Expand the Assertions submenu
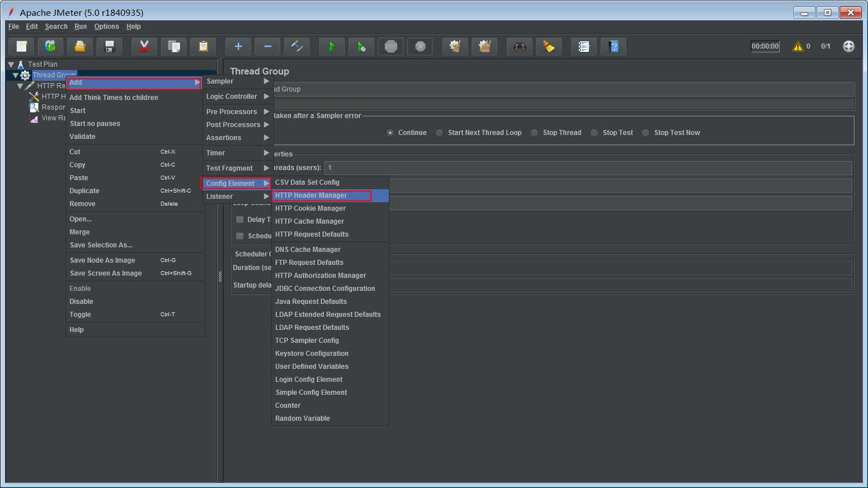The image size is (868, 488). click(238, 138)
